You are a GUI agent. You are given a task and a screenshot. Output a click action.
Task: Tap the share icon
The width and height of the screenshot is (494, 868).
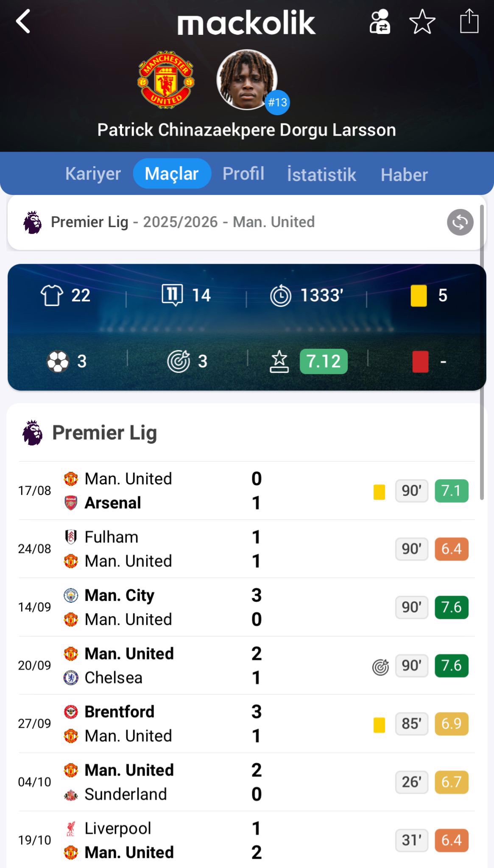469,22
